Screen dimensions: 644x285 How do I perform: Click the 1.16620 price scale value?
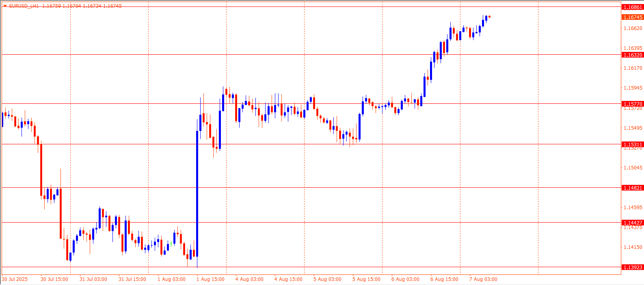633,28
